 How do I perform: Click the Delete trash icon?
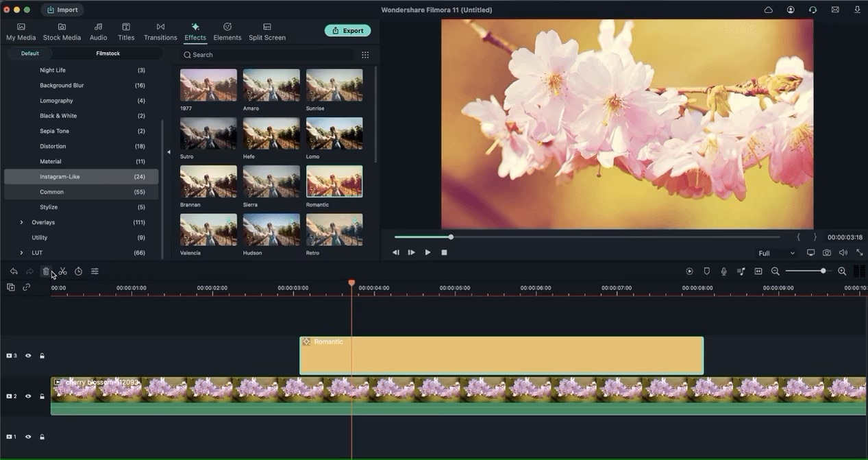click(46, 271)
